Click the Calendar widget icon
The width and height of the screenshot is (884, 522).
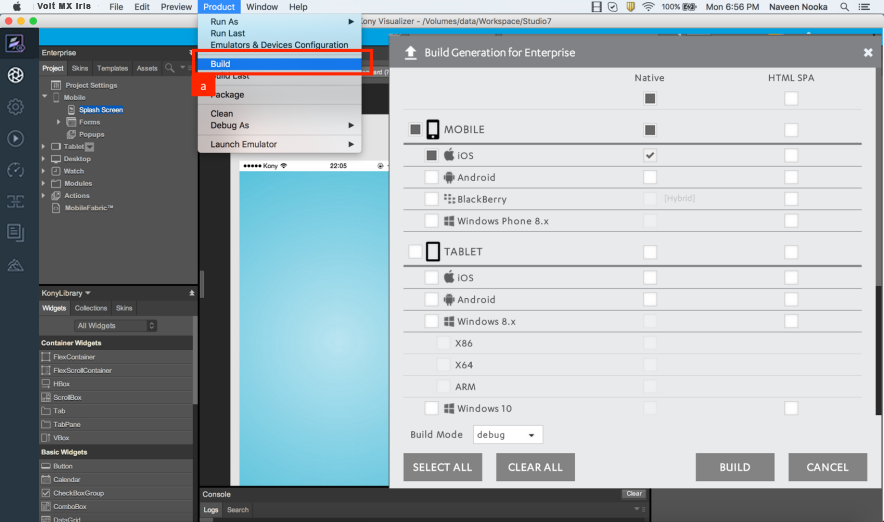point(46,479)
